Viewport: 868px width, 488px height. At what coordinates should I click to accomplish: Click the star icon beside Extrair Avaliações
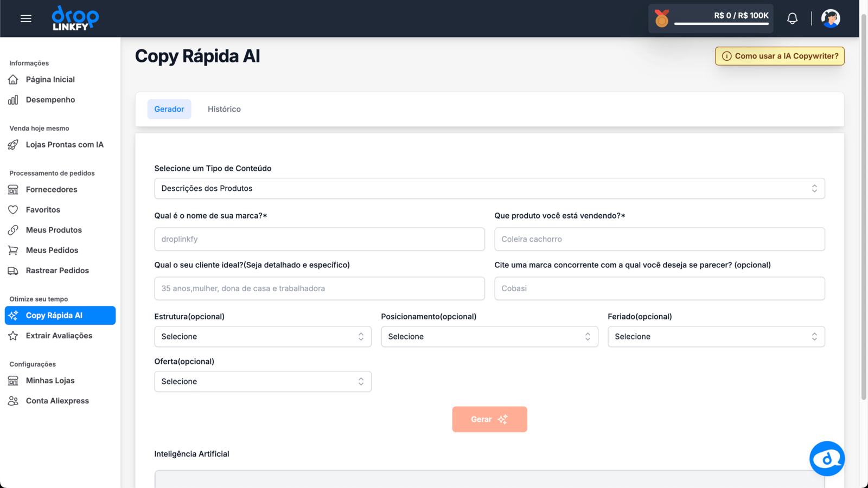(x=13, y=336)
